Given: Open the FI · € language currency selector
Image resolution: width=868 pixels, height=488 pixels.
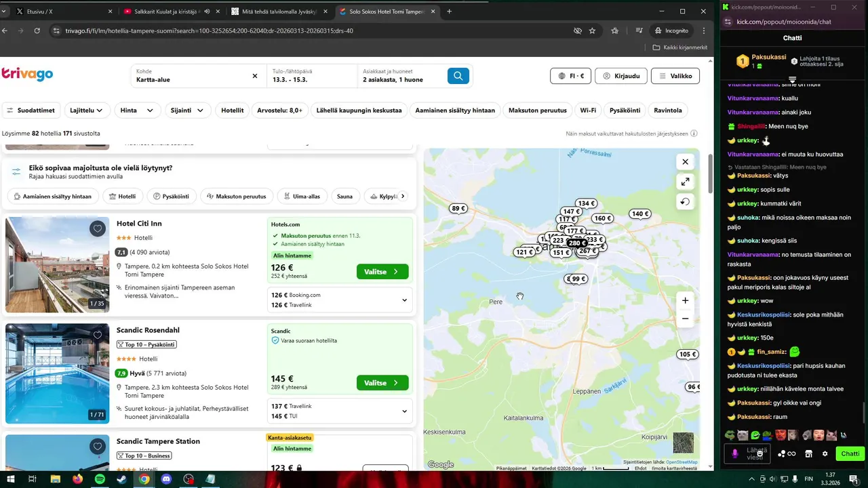Looking at the screenshot, I should point(571,76).
